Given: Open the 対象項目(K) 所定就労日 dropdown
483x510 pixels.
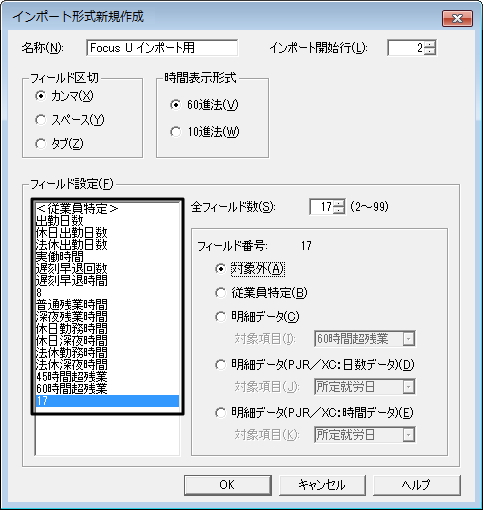Looking at the screenshot, I should [408, 435].
